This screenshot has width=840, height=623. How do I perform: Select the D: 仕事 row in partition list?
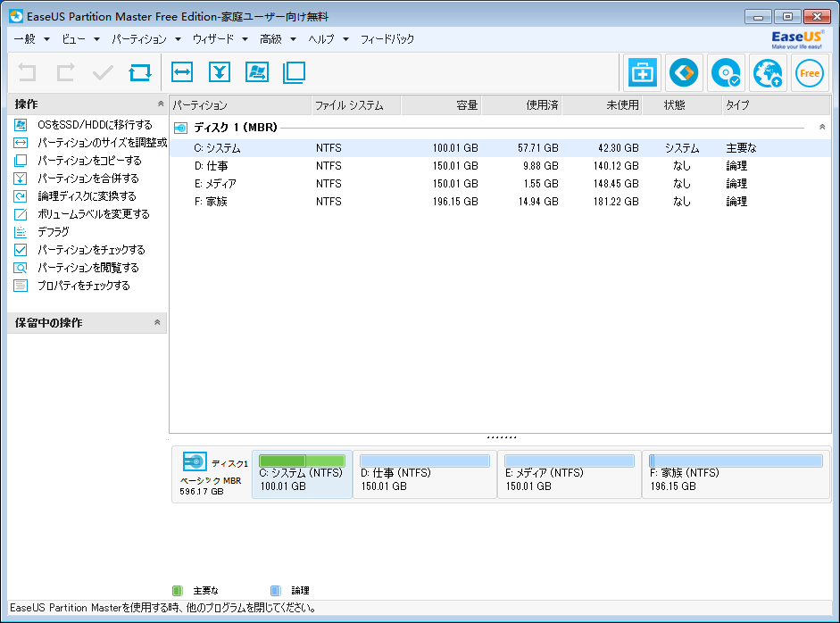(x=501, y=166)
